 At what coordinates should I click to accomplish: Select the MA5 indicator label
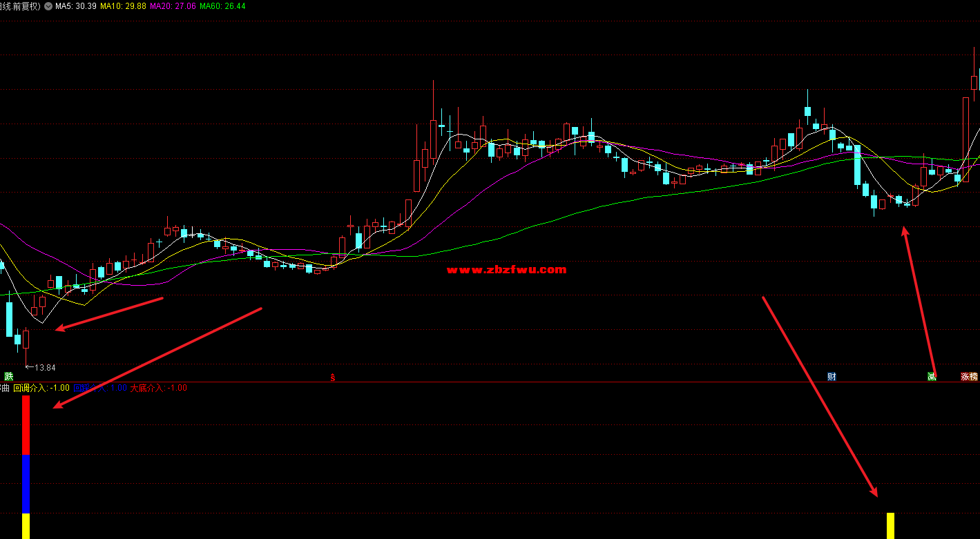click(75, 6)
